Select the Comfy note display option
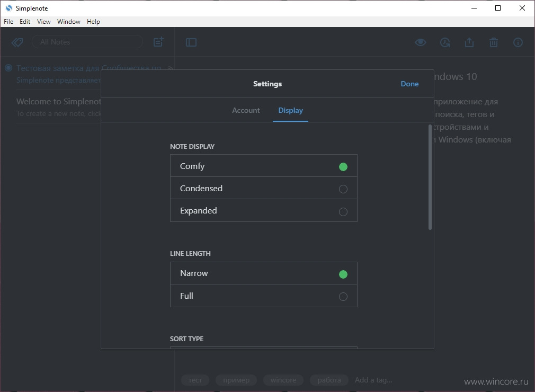 point(264,166)
